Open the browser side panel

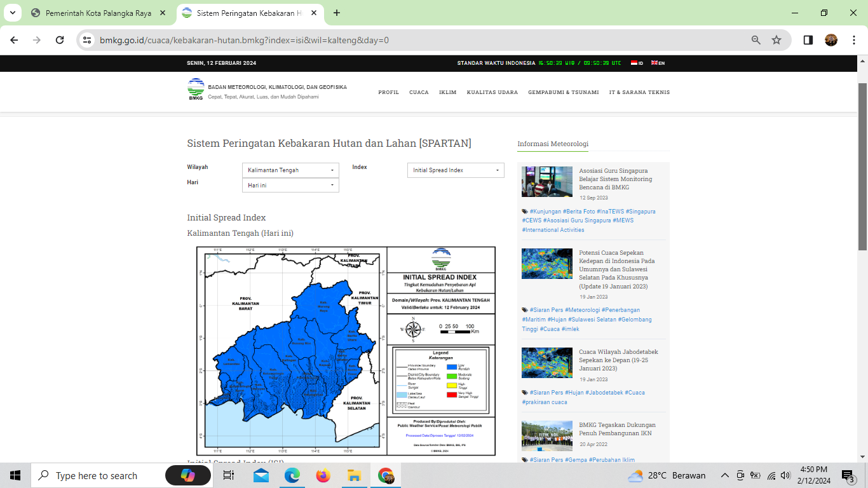[808, 40]
